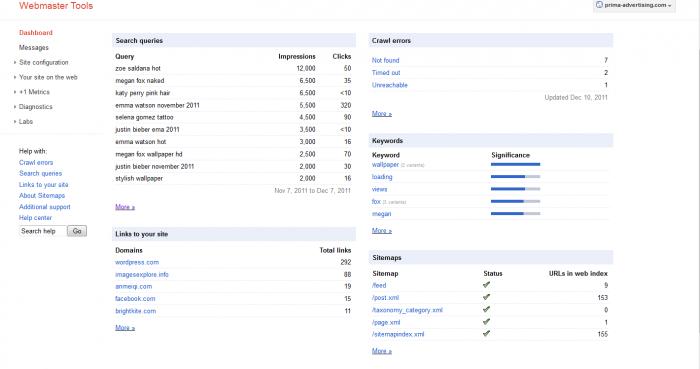Click the Impressions column header
This screenshot has height=369, width=700.
[297, 56]
